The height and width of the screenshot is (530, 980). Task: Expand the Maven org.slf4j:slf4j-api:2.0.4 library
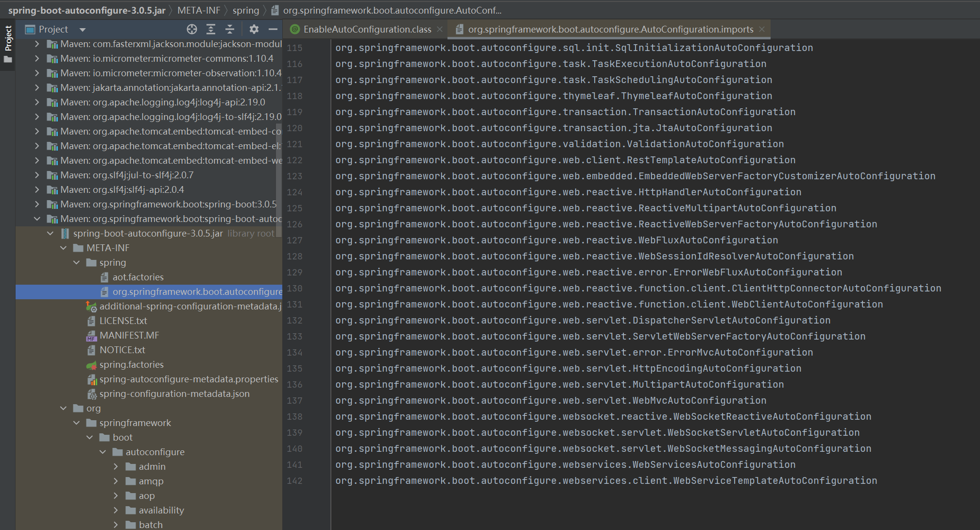coord(37,189)
